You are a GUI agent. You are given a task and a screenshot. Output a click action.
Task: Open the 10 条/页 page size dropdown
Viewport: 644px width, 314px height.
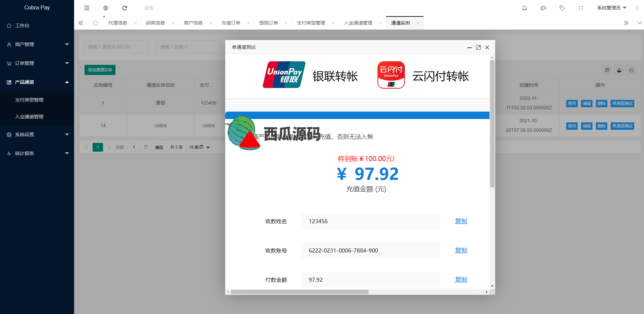(x=199, y=147)
